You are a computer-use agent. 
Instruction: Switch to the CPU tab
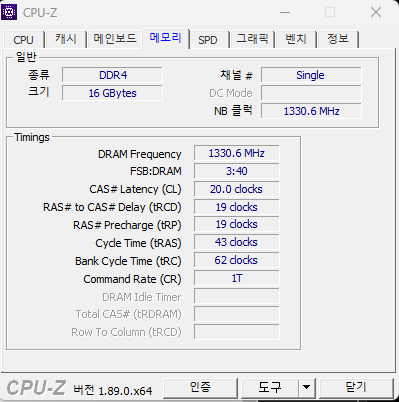click(x=23, y=40)
